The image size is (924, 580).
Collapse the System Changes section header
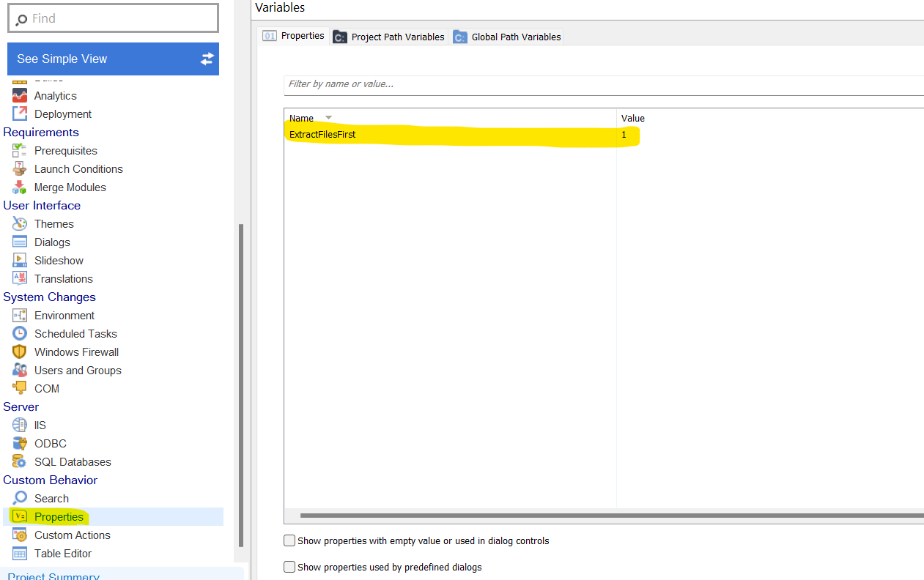click(x=49, y=297)
